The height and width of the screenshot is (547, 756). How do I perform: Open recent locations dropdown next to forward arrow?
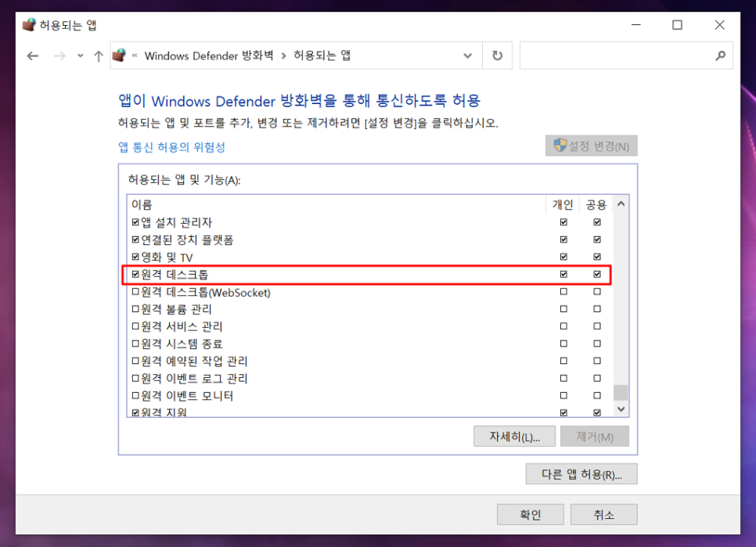coord(80,56)
